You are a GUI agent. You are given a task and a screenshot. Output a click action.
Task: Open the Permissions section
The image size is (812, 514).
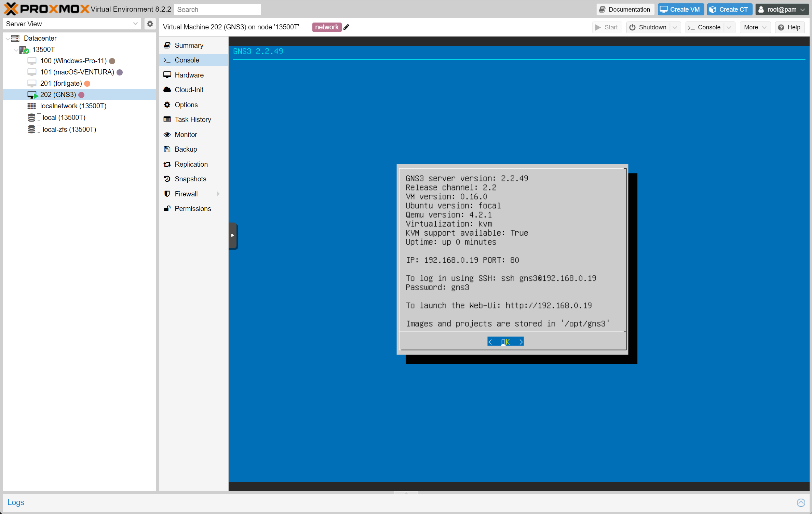point(193,209)
